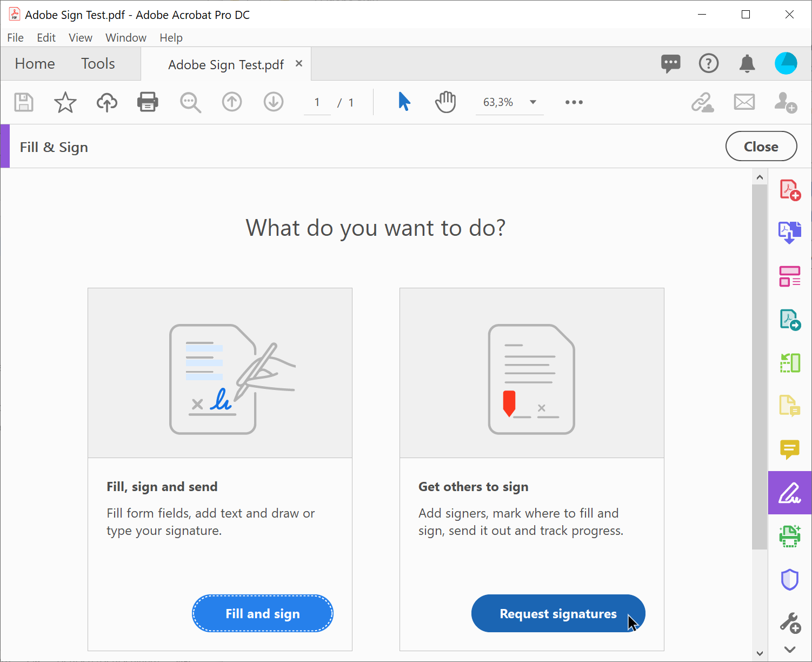The width and height of the screenshot is (812, 662).
Task: Choose the Selection arrow tool
Action: point(404,102)
